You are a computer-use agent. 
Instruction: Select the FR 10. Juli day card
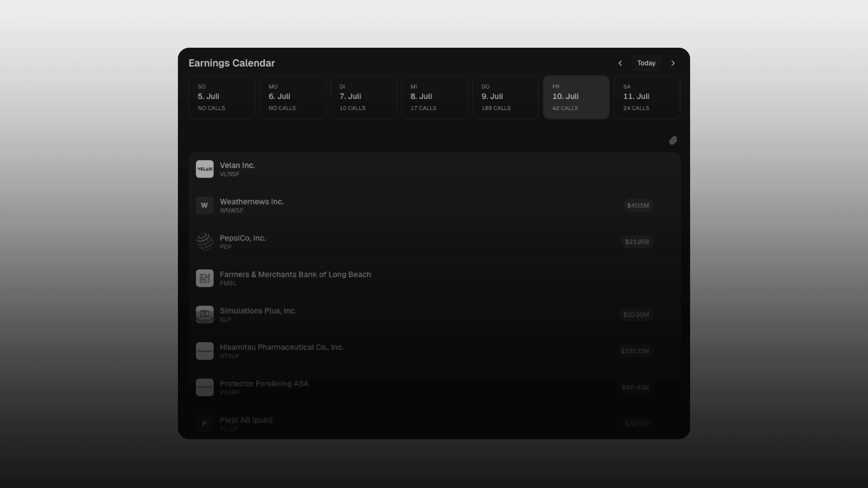coord(576,97)
